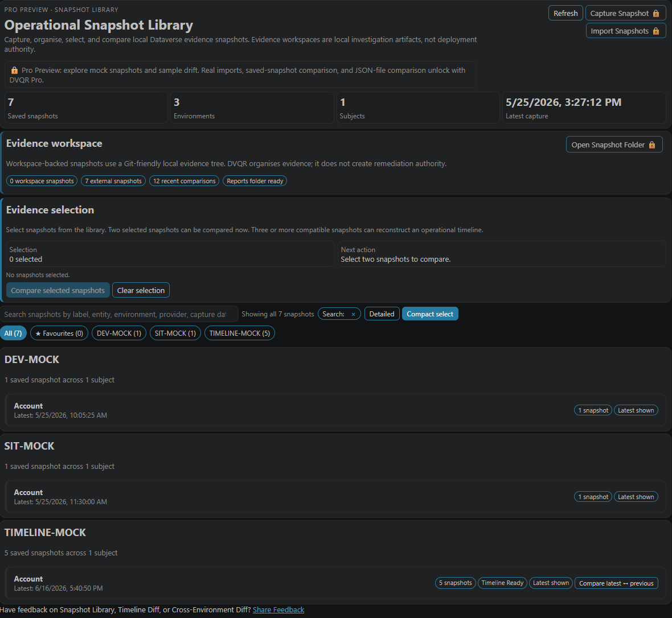Image resolution: width=672 pixels, height=618 pixels.
Task: Focus the snapshot search input field
Action: coord(119,314)
